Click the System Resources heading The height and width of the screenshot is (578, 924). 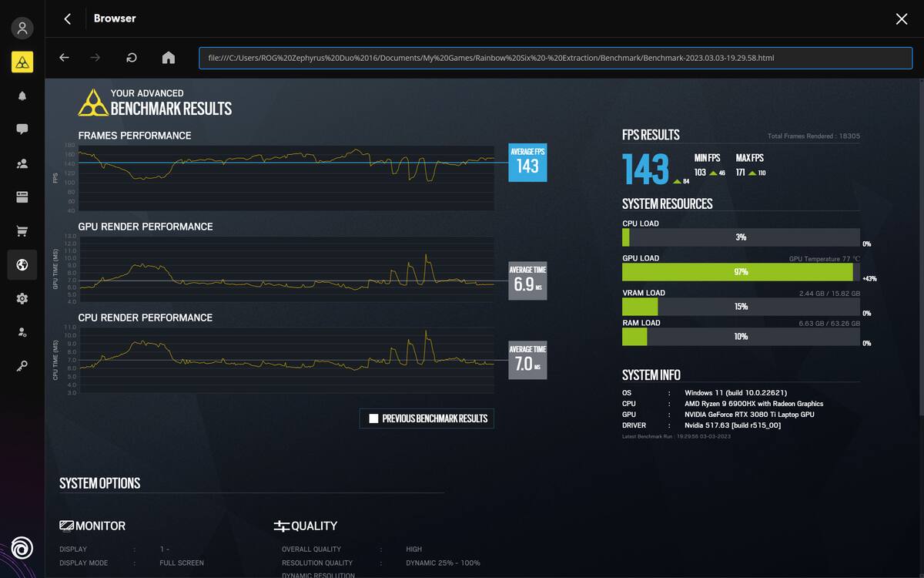[668, 204]
